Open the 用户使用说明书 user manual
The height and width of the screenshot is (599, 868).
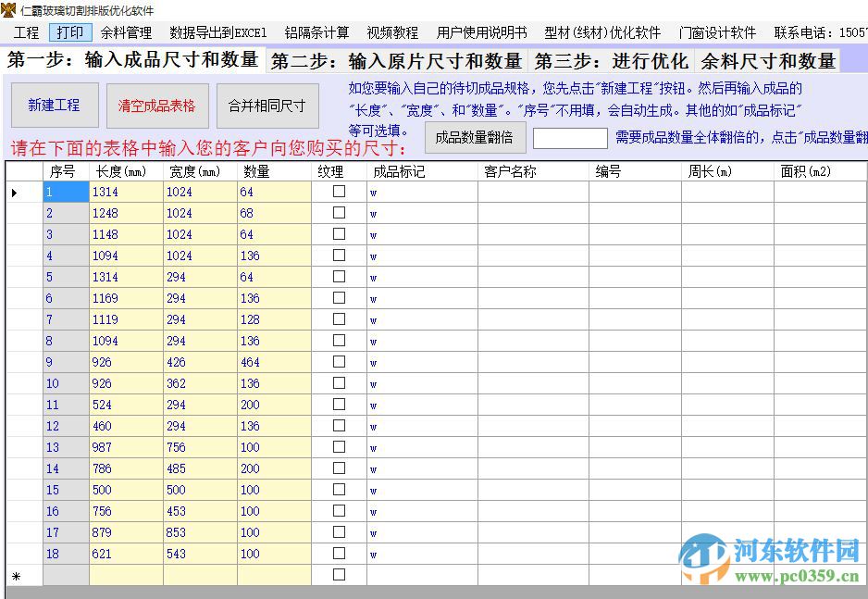480,31
